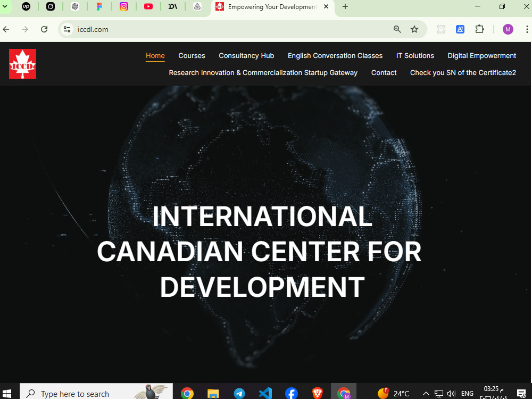The height and width of the screenshot is (399, 532).
Task: Open the volume speaker icon
Action: (451, 394)
